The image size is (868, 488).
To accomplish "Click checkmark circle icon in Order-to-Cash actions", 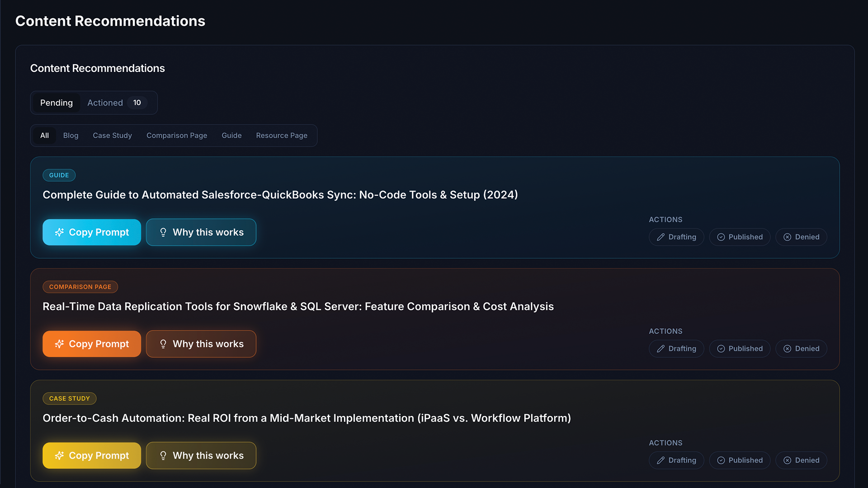I will tap(721, 460).
